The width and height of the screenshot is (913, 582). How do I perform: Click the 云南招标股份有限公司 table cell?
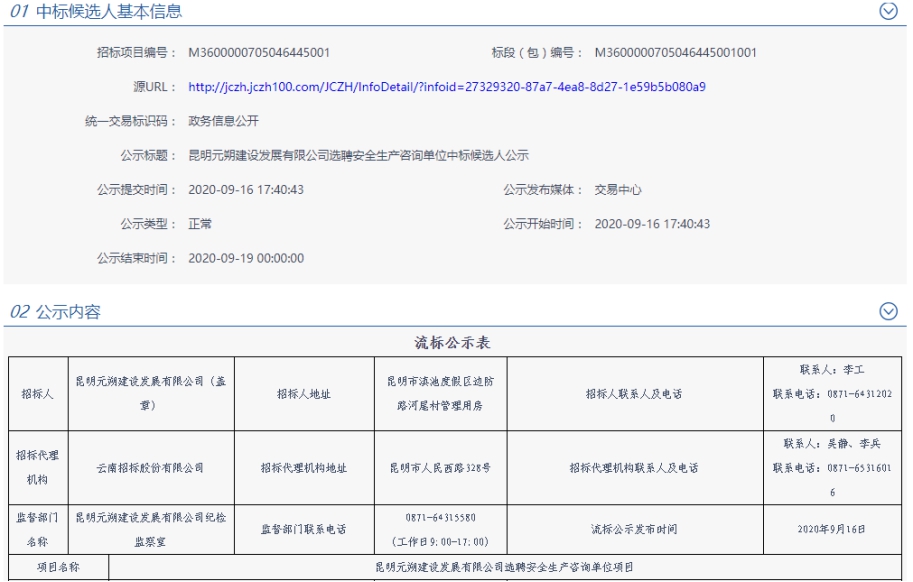pyautogui.click(x=150, y=467)
